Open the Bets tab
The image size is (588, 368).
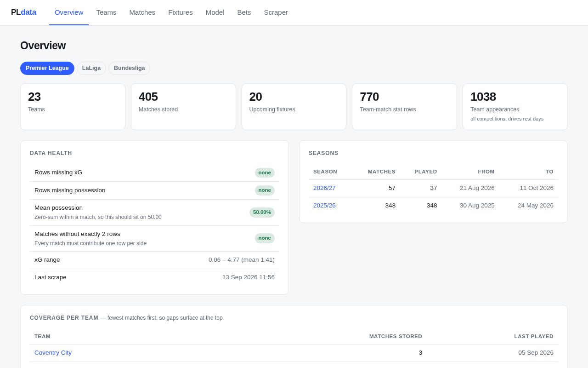(244, 12)
